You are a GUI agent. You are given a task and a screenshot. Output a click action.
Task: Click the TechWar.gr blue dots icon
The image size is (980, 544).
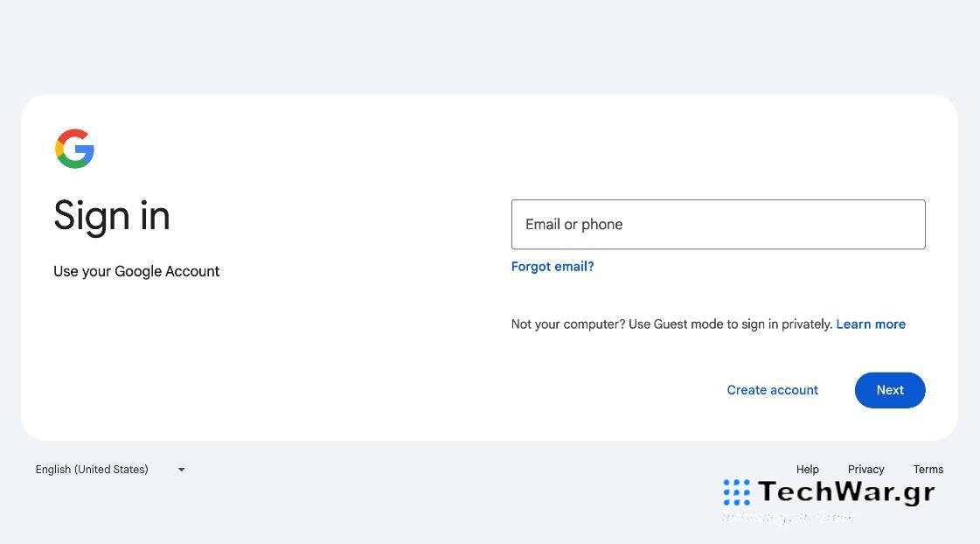736,492
